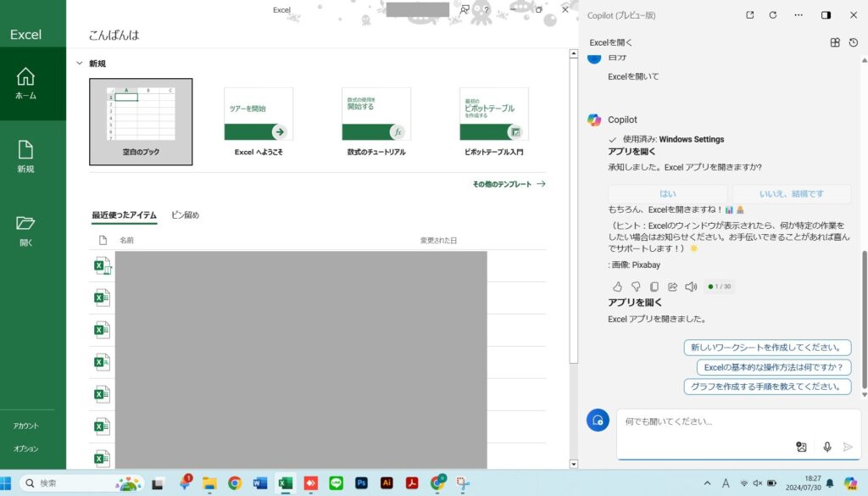Click the はい button in Copilot
Image resolution: width=868 pixels, height=496 pixels.
click(667, 194)
